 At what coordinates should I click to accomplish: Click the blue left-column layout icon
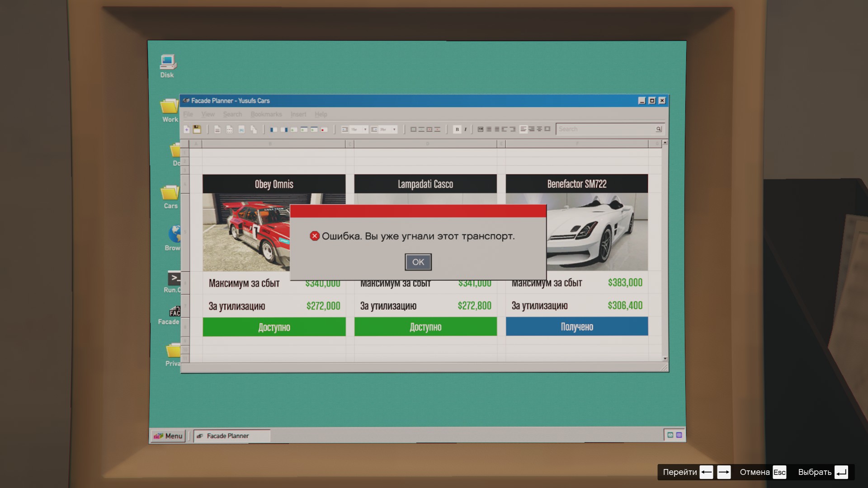point(274,130)
